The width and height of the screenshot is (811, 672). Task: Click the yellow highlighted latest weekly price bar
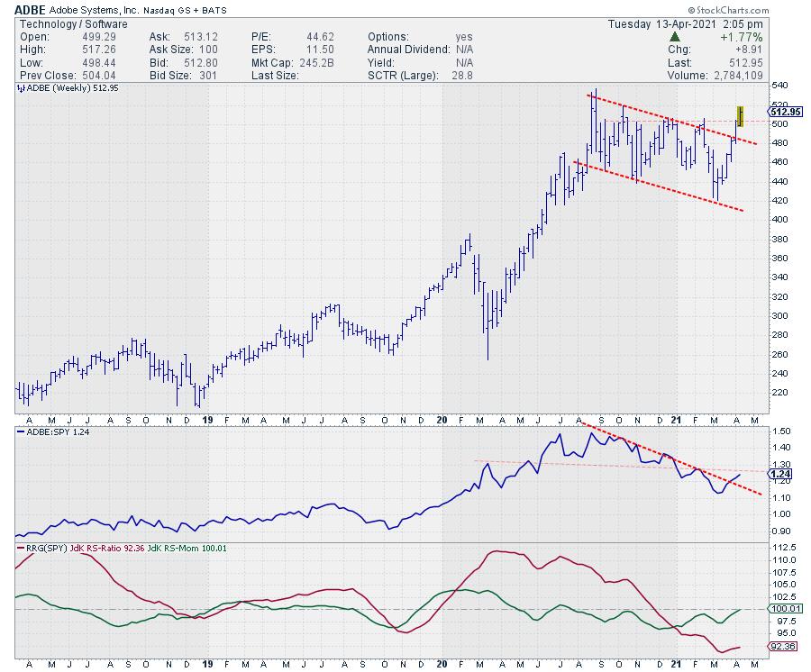pyautogui.click(x=740, y=115)
